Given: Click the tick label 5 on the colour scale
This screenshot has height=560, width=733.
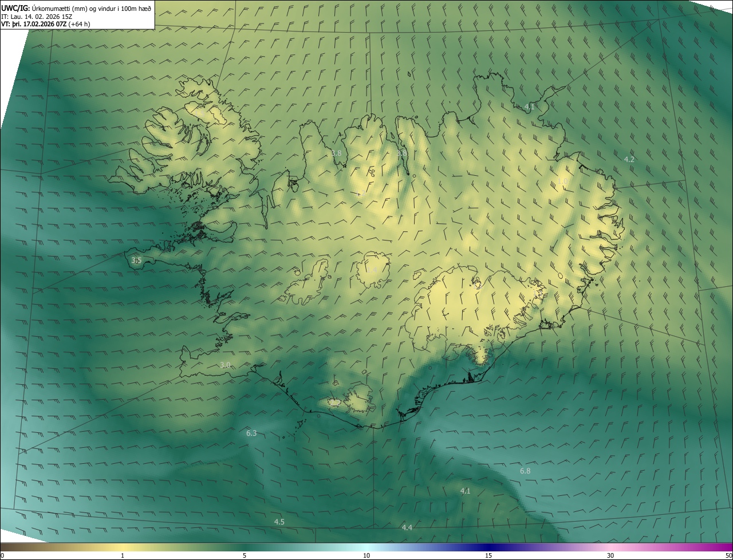Looking at the screenshot, I should [245, 555].
